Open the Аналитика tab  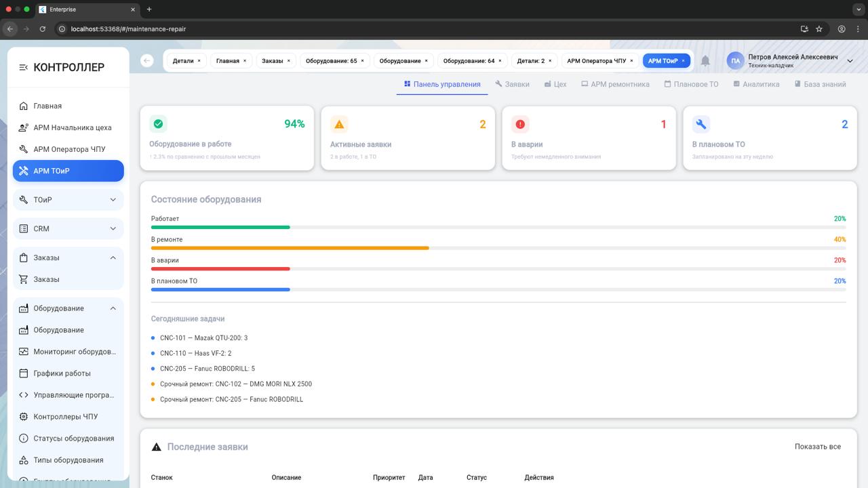(756, 84)
